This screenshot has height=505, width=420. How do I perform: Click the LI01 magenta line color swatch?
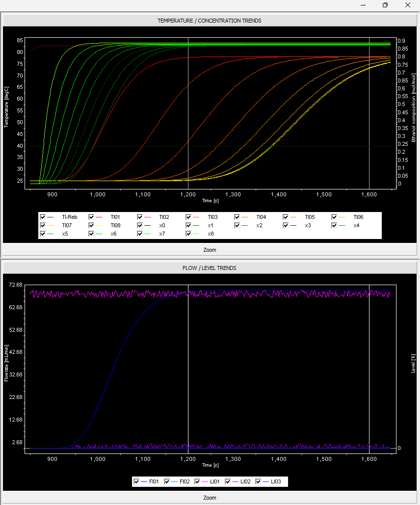[x=205, y=482]
